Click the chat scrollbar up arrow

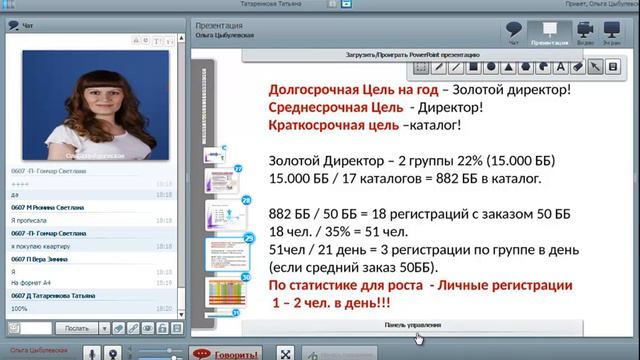(x=181, y=38)
